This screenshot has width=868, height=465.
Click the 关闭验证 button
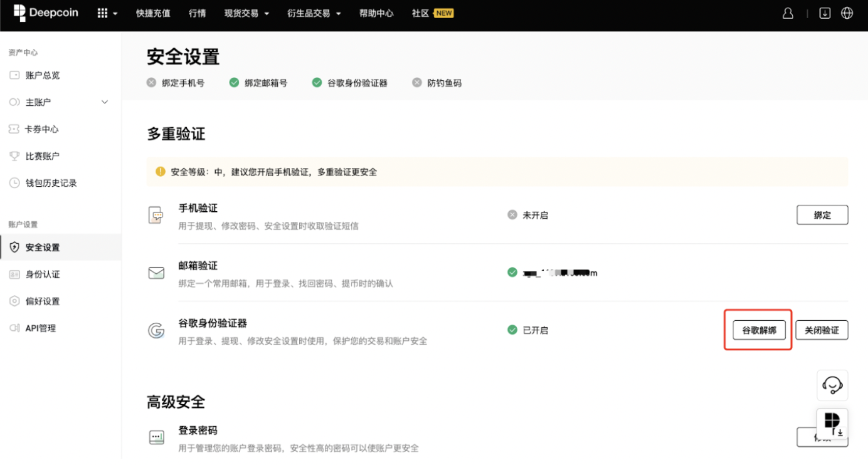(x=822, y=330)
